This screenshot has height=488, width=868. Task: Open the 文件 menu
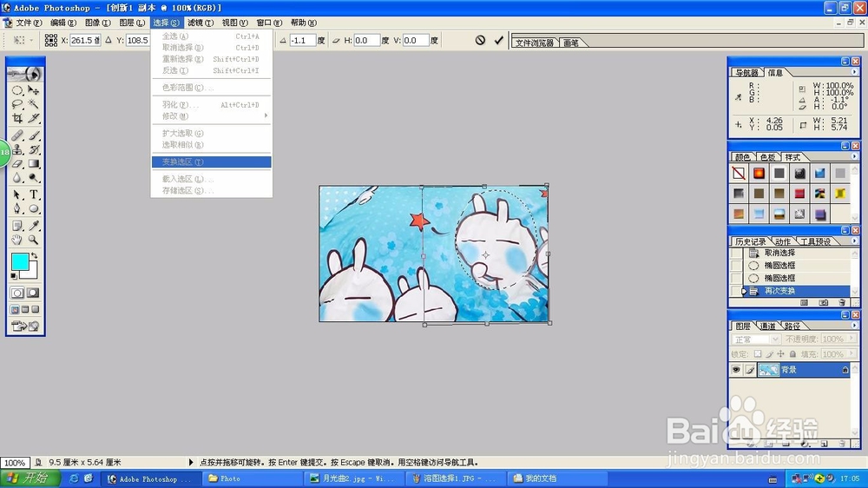click(x=29, y=23)
